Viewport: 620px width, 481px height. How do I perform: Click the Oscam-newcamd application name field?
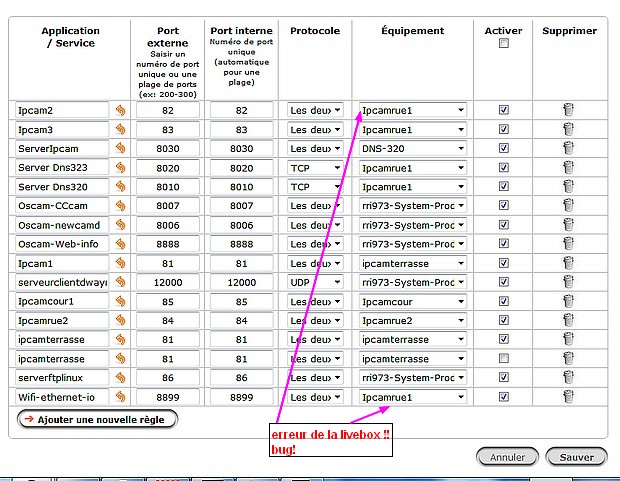pyautogui.click(x=61, y=225)
